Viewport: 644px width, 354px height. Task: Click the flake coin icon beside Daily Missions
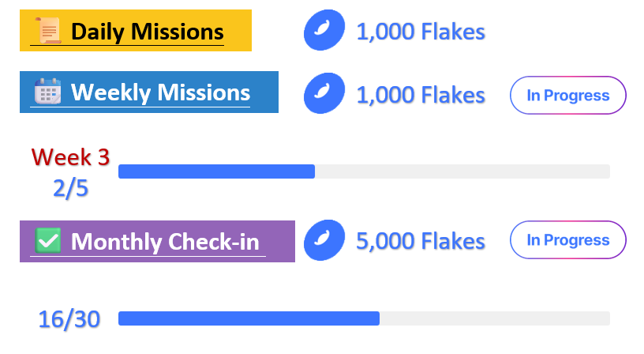[x=324, y=32]
